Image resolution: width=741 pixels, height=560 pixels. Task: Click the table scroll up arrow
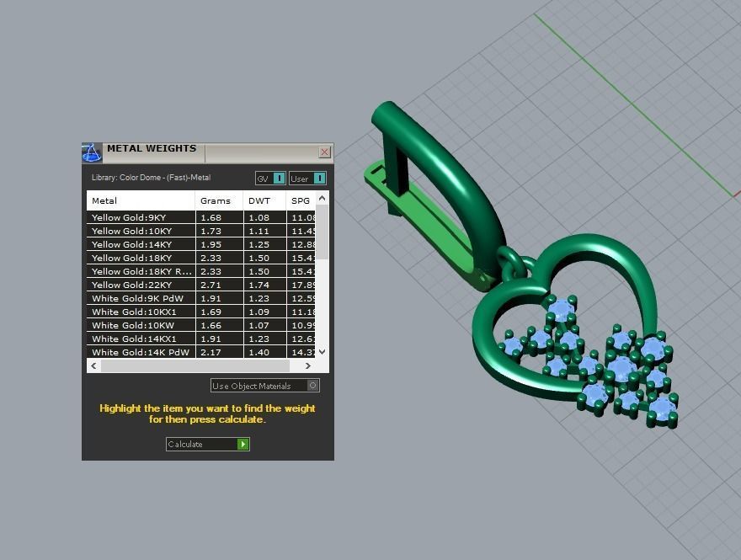click(323, 199)
